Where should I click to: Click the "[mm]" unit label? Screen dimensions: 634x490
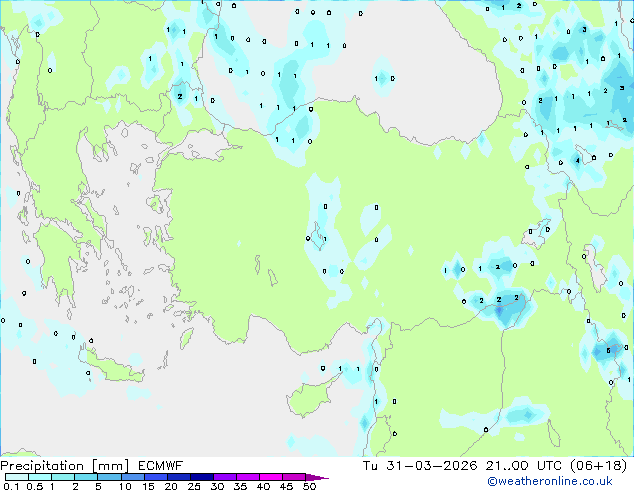coord(110,466)
